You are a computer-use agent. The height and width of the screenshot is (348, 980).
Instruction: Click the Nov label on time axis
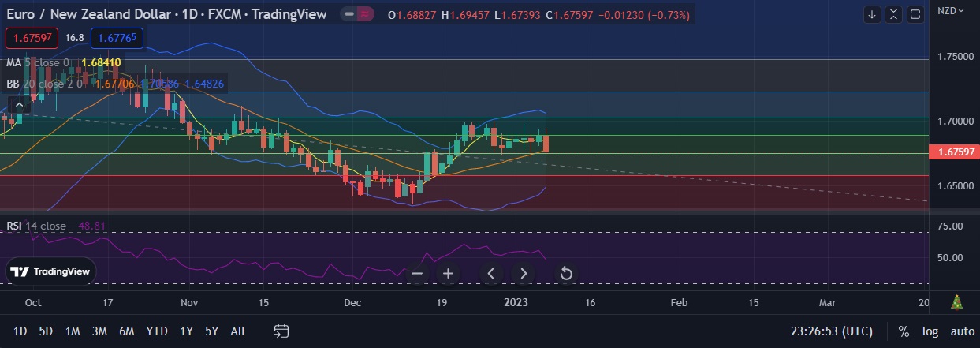pyautogui.click(x=190, y=302)
